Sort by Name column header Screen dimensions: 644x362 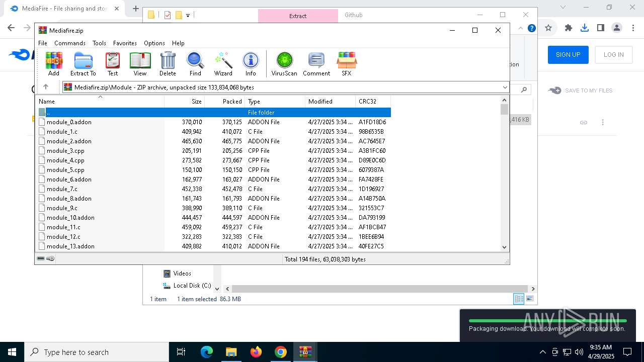[x=101, y=101]
